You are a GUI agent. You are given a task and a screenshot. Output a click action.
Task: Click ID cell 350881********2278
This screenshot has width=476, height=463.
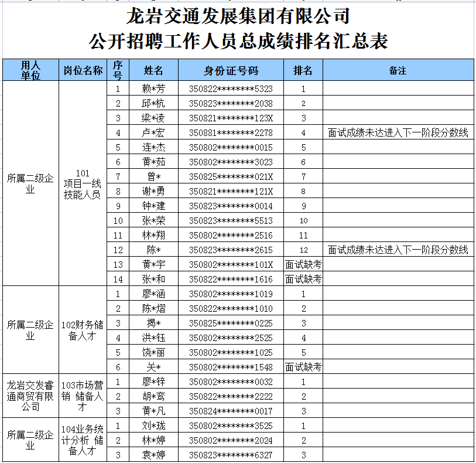(231, 132)
